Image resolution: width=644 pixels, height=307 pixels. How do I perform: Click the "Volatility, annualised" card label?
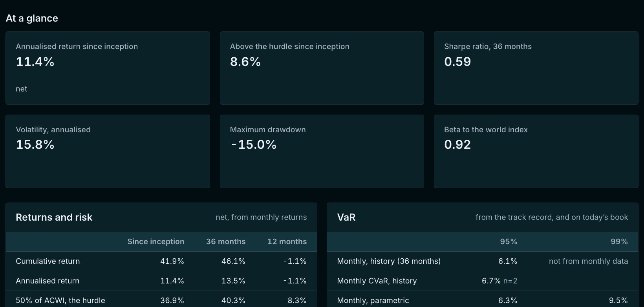pos(53,130)
